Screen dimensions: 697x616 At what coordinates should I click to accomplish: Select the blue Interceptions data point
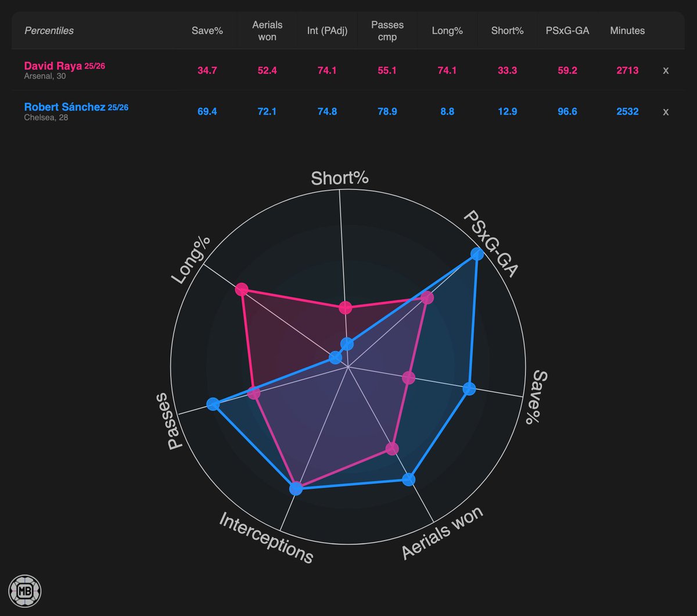point(296,489)
